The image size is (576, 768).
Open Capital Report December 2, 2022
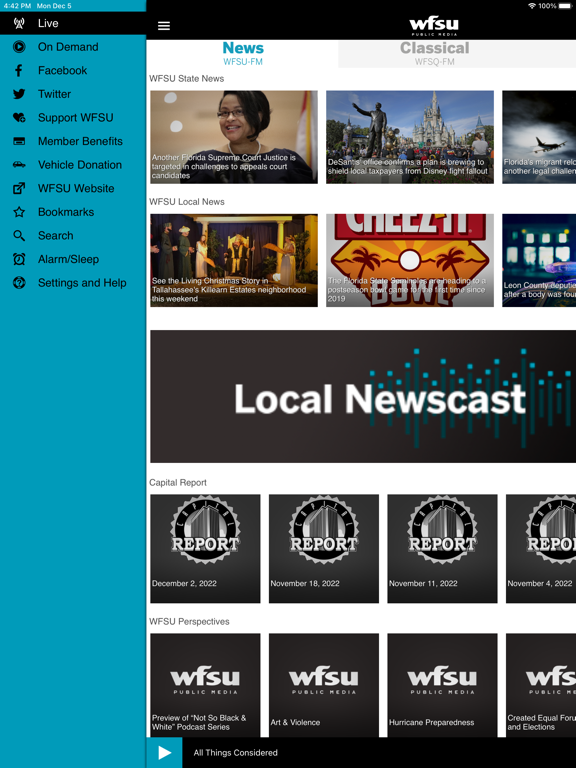click(205, 549)
